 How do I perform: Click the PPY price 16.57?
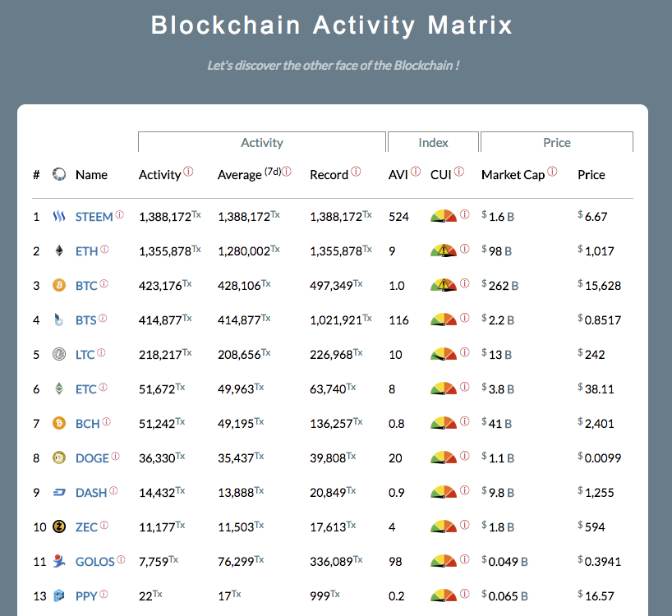tap(596, 595)
